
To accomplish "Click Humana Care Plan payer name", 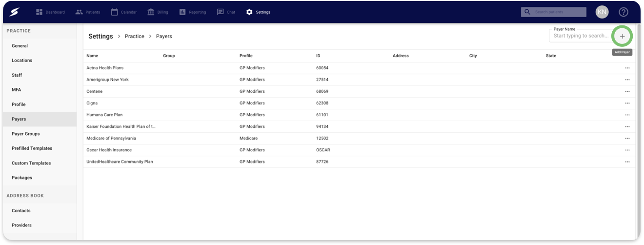I will click(104, 115).
